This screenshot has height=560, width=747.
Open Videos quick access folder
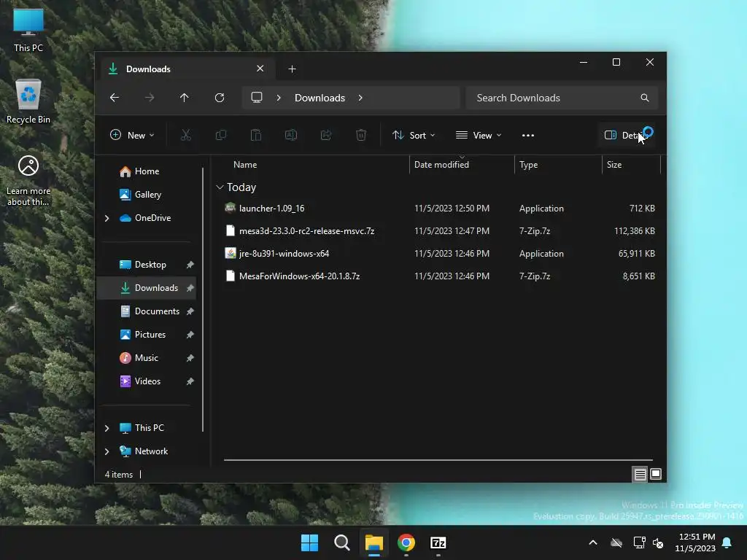point(146,381)
